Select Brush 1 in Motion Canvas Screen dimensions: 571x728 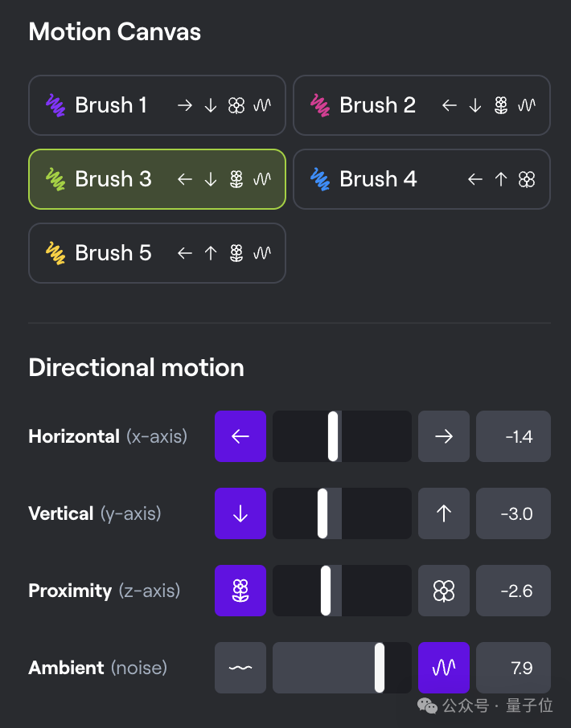157,105
